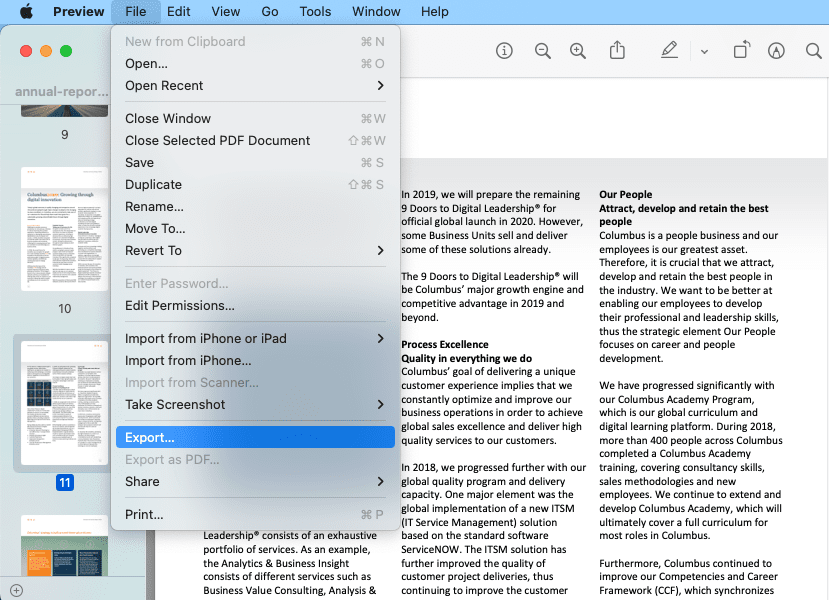Open document search

(813, 50)
